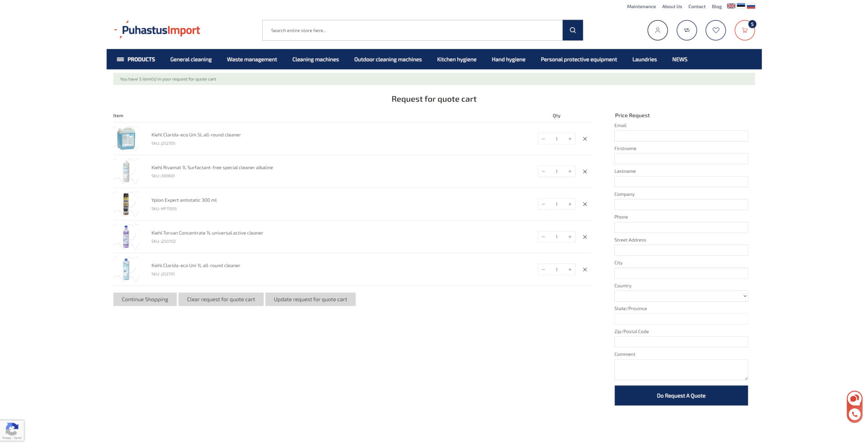Screen dimensions: 868x444
Task: Increase quantity of Yplon Expert antistatic
Action: (570, 204)
